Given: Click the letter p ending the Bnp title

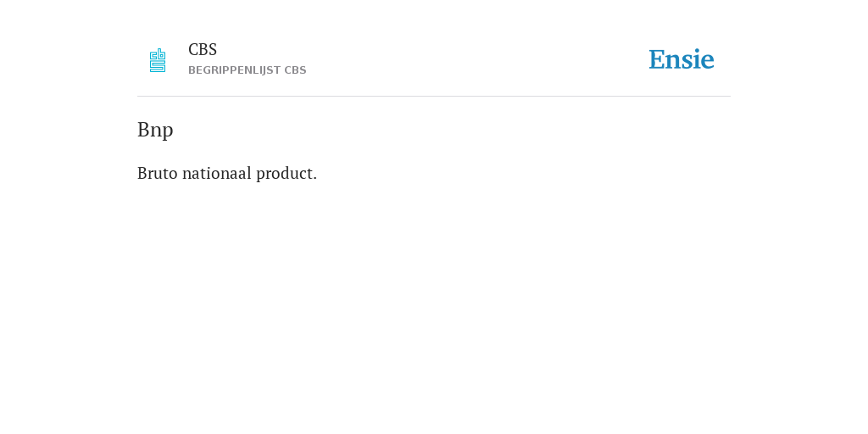Looking at the screenshot, I should point(169,132).
